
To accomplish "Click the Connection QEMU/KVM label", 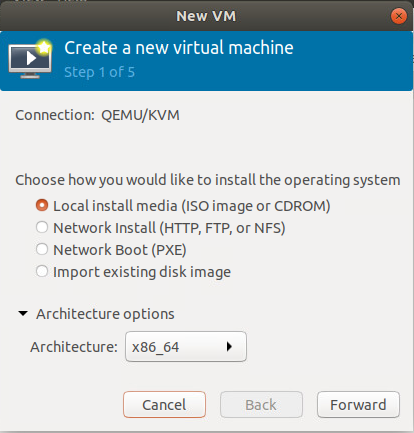I will 97,115.
